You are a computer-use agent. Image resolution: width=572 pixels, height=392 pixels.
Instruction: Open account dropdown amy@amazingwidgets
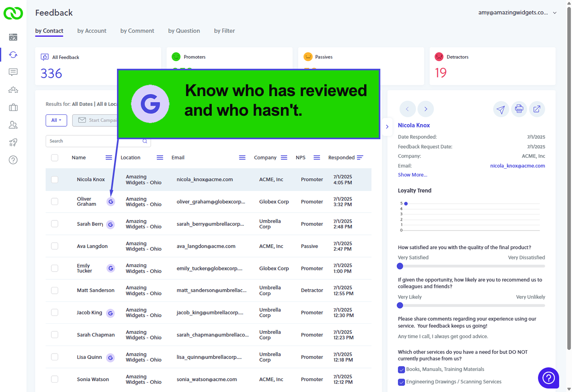pos(518,13)
